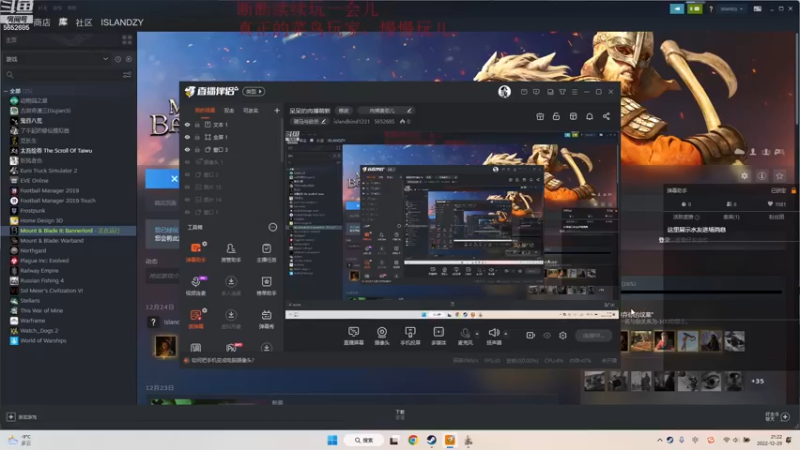
Task: Add a multimedia source (多媒体)
Action: [x=439, y=336]
